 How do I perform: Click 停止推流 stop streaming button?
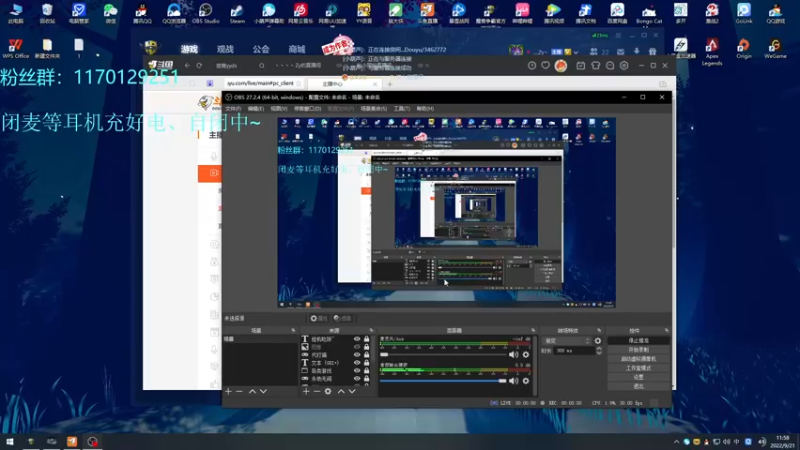click(x=638, y=340)
